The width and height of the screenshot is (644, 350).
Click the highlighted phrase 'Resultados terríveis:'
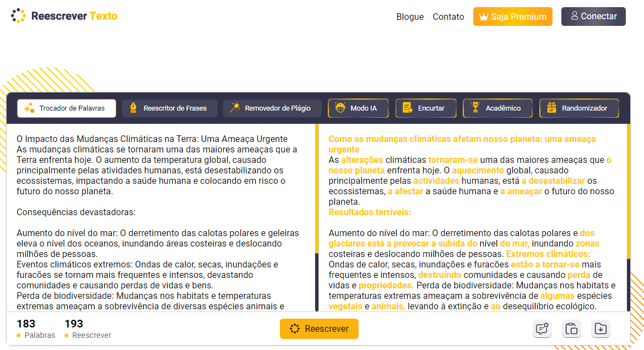pyautogui.click(x=370, y=212)
